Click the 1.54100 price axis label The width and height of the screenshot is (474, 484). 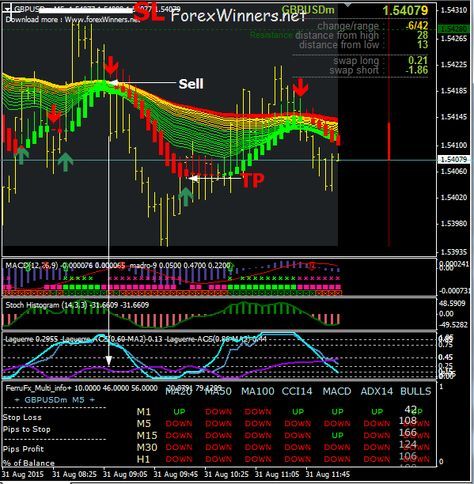tap(454, 145)
